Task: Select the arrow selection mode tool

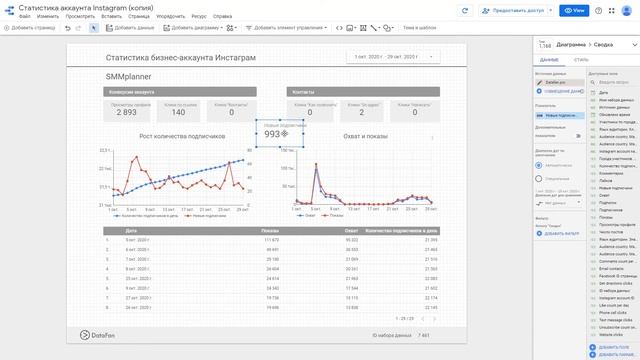Action: tap(94, 28)
